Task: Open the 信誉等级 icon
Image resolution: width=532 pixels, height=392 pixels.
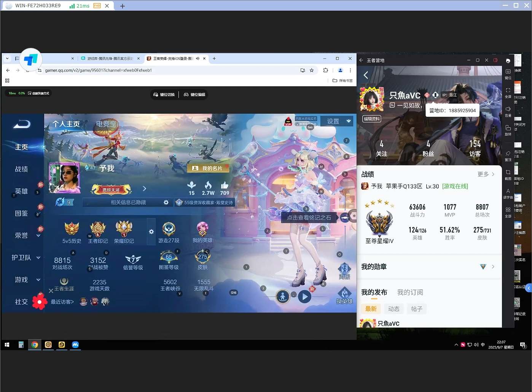Action: coord(133,262)
